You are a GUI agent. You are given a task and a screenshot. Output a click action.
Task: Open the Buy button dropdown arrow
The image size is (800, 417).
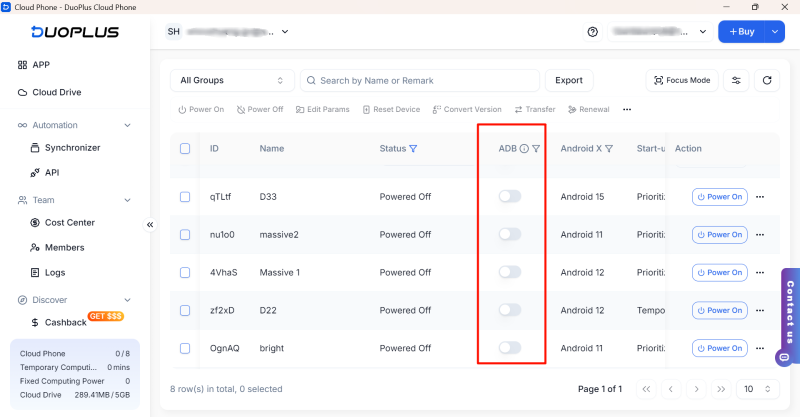774,32
